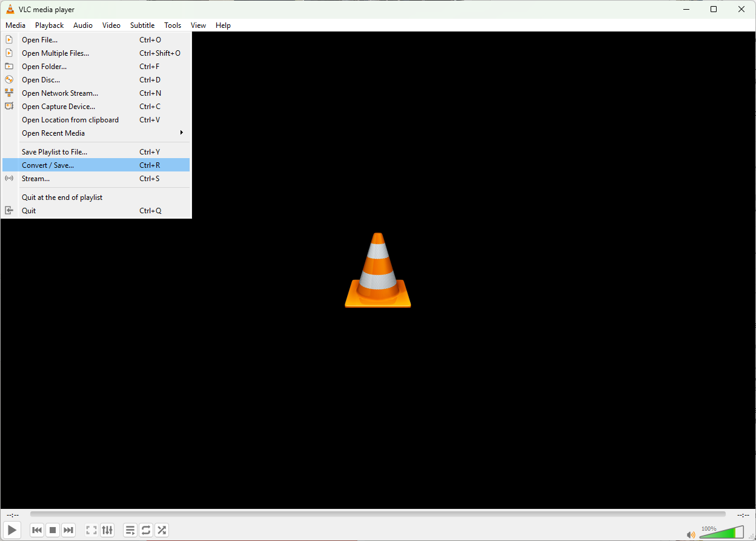Screen dimensions: 756x541
Task: Click the Next media button
Action: (68, 530)
